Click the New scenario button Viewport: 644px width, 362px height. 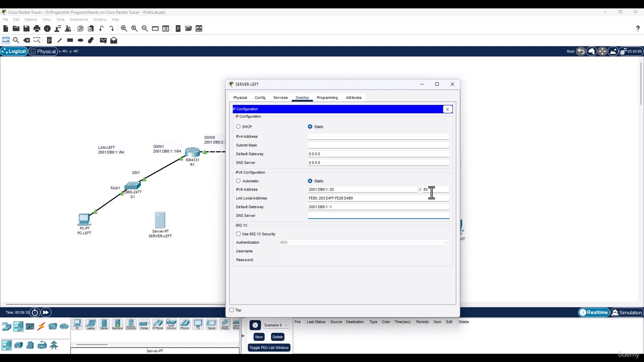point(259,337)
